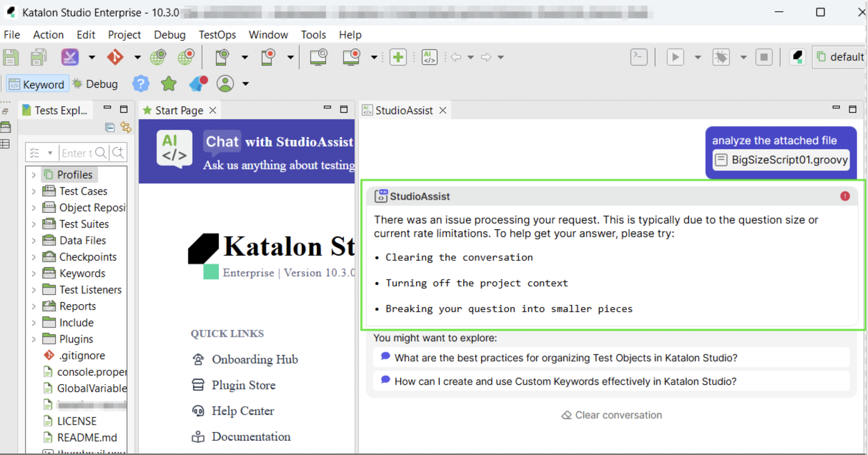
Task: Open the Debug run dropdown arrow
Action: 743,57
